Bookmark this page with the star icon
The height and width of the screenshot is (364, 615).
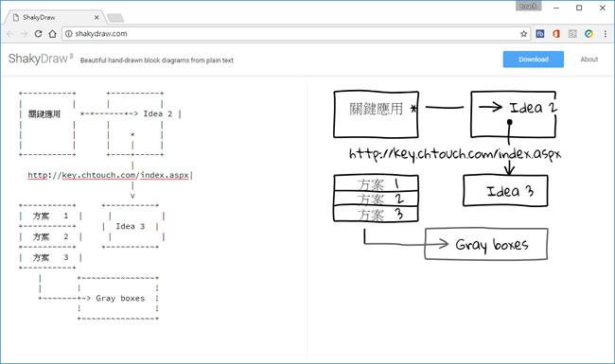click(523, 34)
